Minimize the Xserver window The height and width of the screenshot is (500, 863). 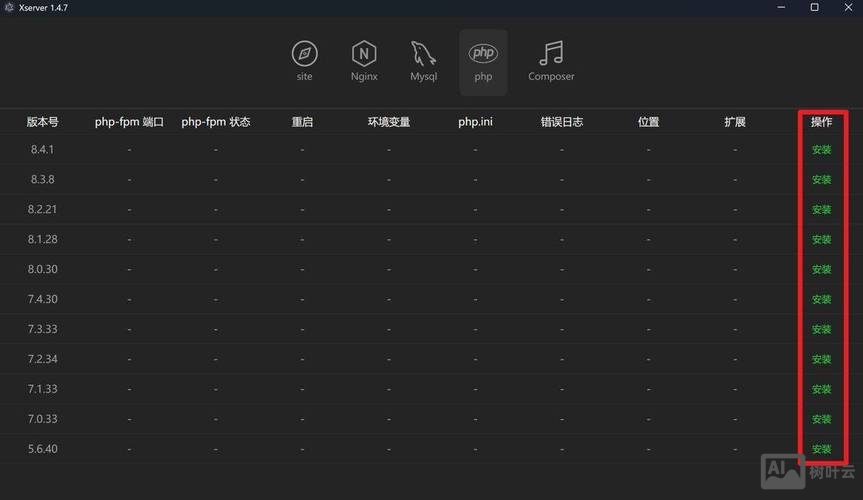point(781,7)
